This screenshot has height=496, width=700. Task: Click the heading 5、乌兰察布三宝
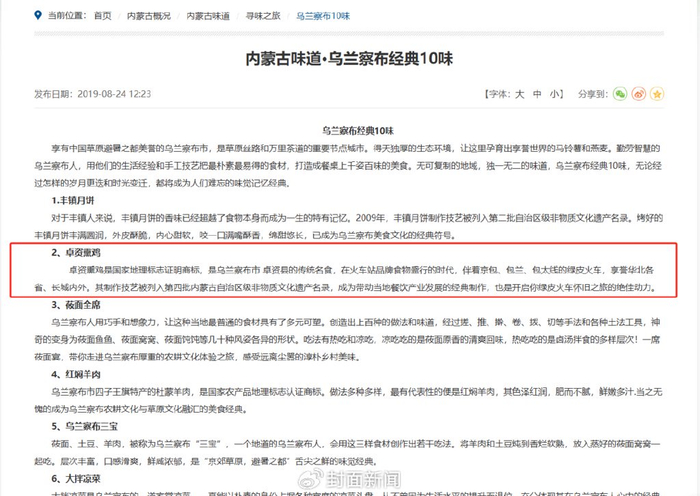[84, 426]
